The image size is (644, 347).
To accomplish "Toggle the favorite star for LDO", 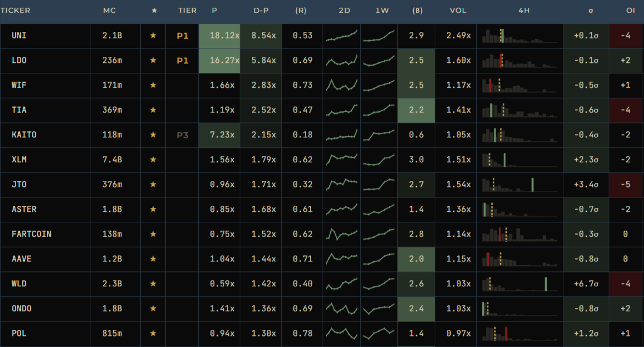I will pos(153,60).
